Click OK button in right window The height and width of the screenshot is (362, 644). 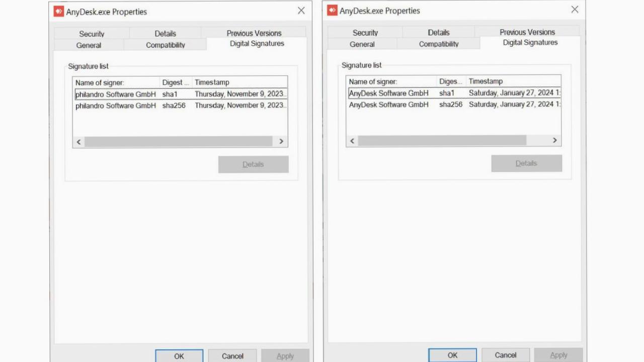(452, 355)
